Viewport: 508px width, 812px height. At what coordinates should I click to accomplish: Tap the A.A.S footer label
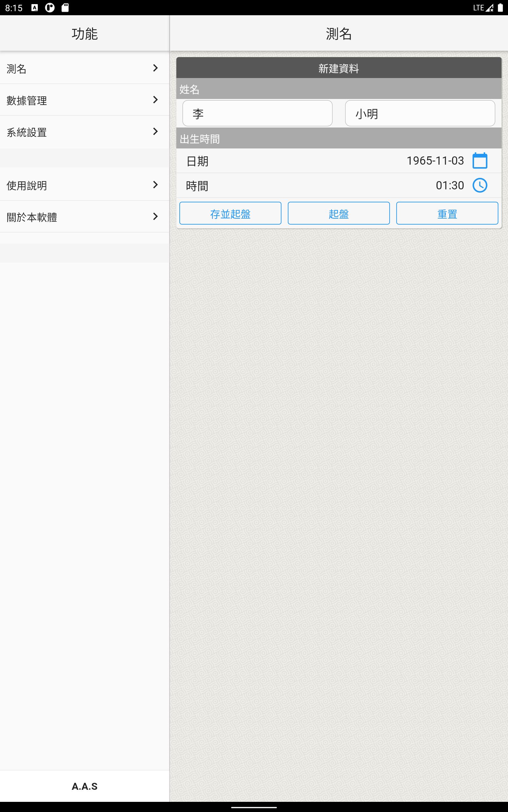point(85,786)
